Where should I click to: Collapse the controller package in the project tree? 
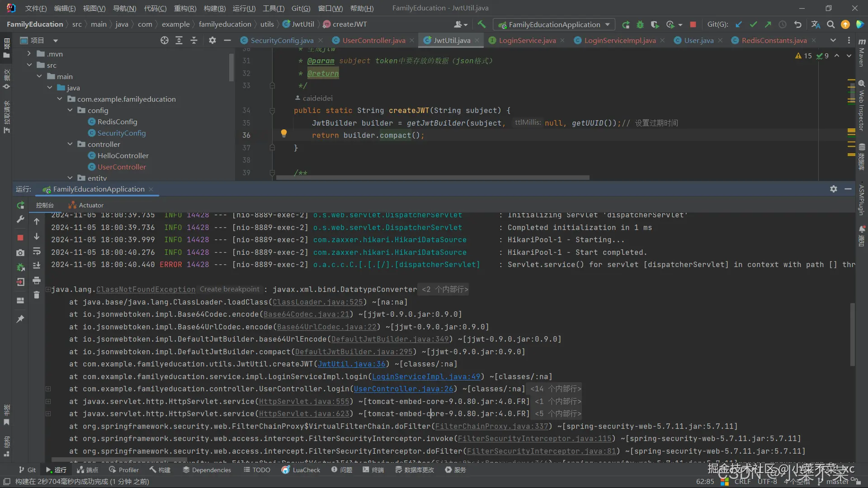point(70,144)
